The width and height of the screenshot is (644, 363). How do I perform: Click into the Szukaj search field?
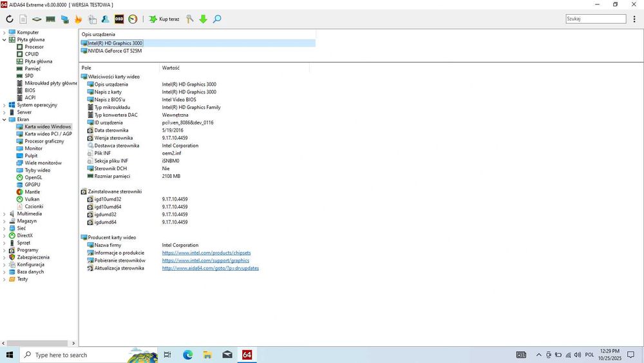(x=596, y=19)
